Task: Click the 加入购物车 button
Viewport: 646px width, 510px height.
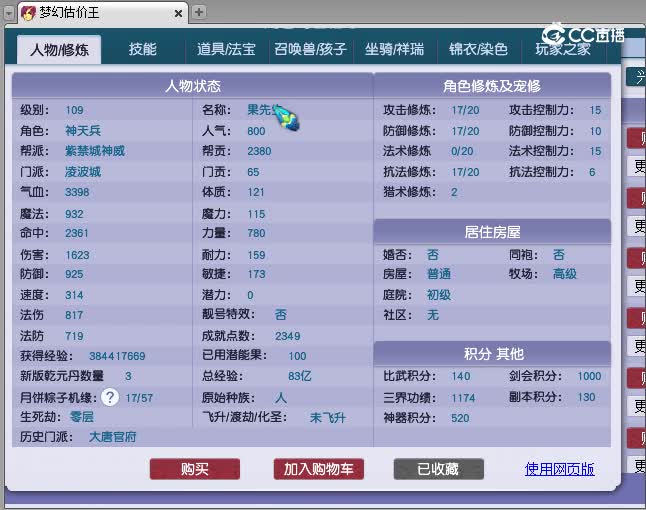Action: 318,469
